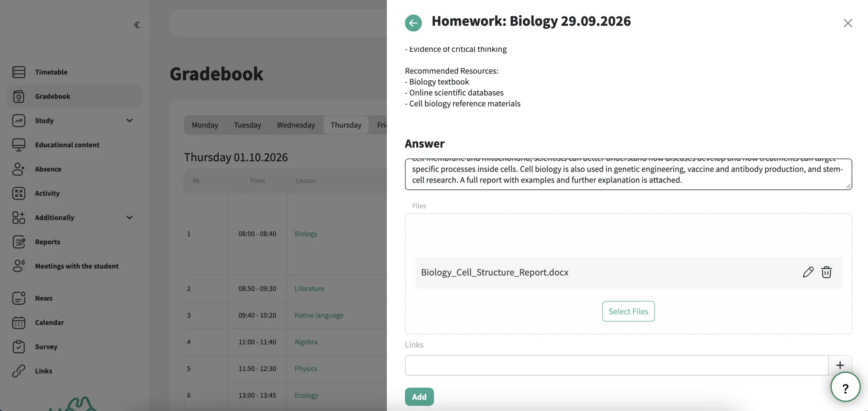Switch to the Monday tab
Viewport: 868px width, 411px height.
coord(205,125)
